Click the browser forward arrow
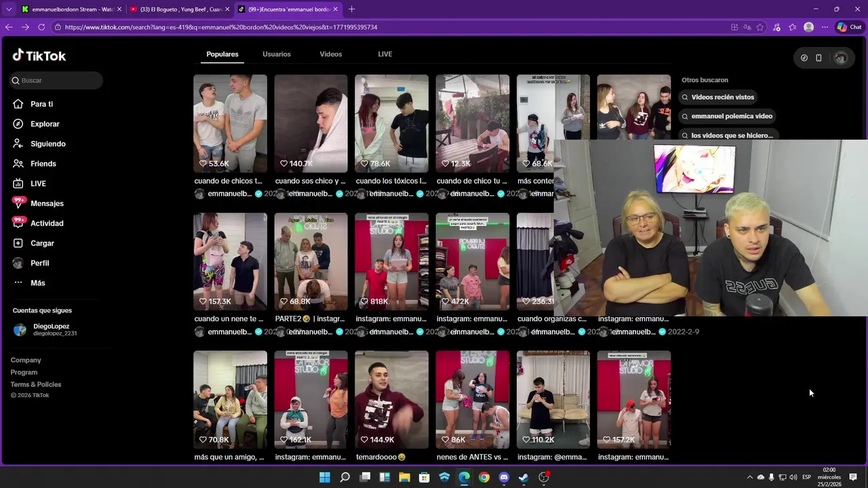 (25, 27)
